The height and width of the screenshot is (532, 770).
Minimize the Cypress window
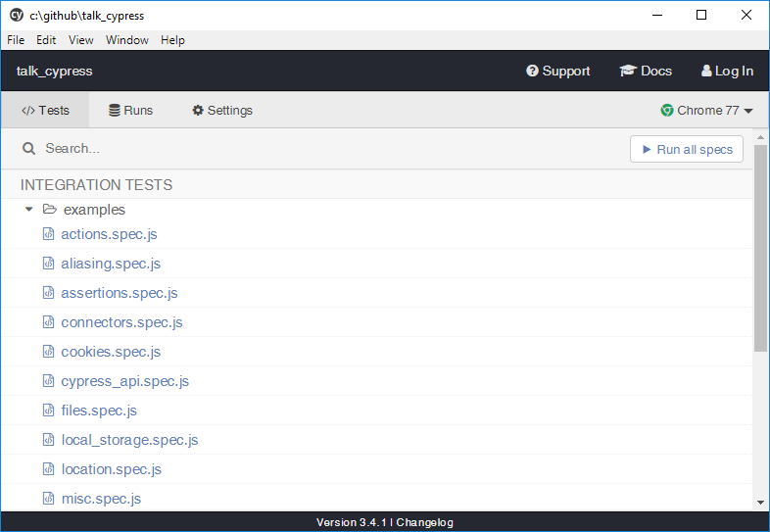click(657, 15)
